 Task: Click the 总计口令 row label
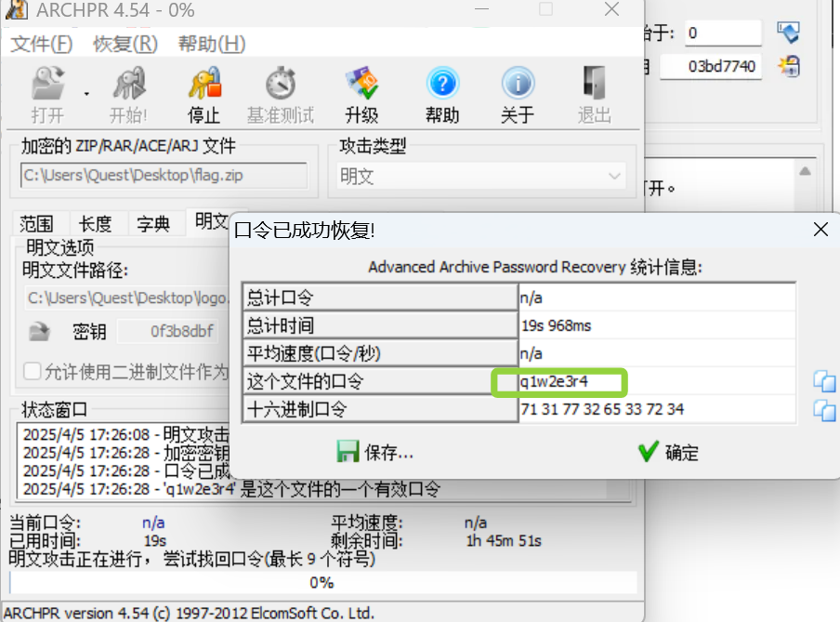click(x=380, y=298)
